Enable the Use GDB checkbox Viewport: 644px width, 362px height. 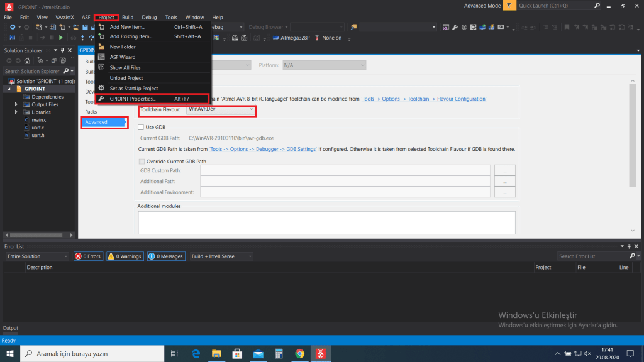pyautogui.click(x=141, y=127)
